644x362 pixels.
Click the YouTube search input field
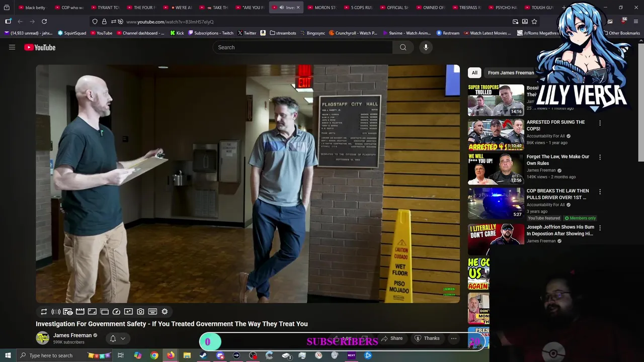click(303, 47)
